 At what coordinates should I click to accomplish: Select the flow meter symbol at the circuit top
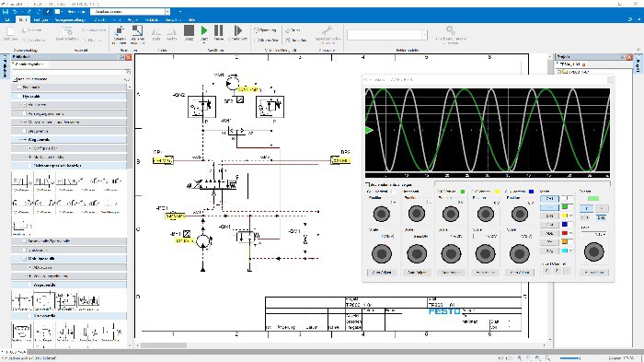233,84
